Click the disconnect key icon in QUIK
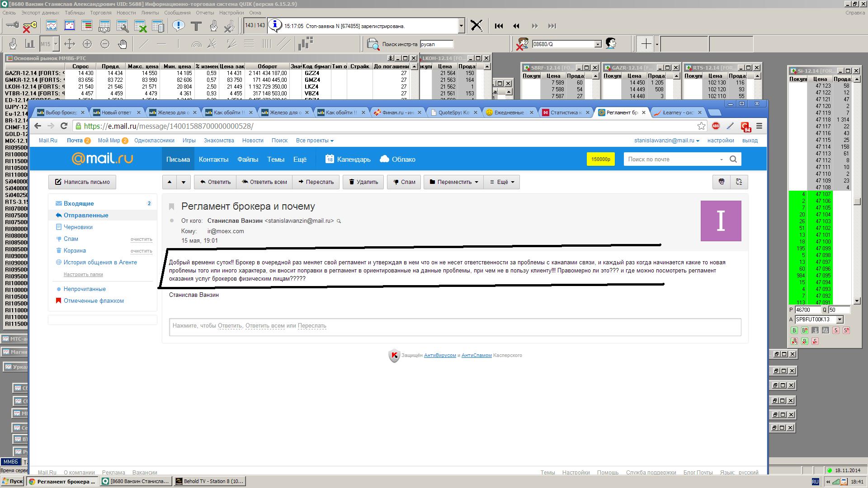This screenshot has width=868, height=488. click(28, 26)
